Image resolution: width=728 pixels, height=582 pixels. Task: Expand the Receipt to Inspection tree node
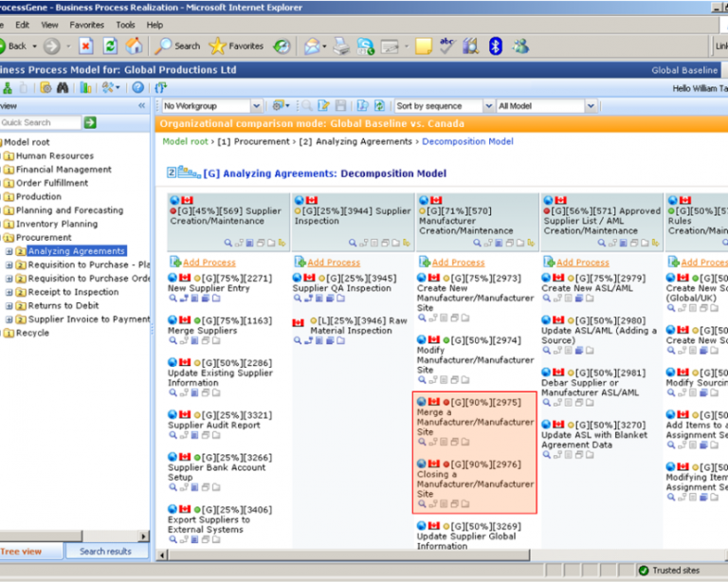tap(9, 292)
